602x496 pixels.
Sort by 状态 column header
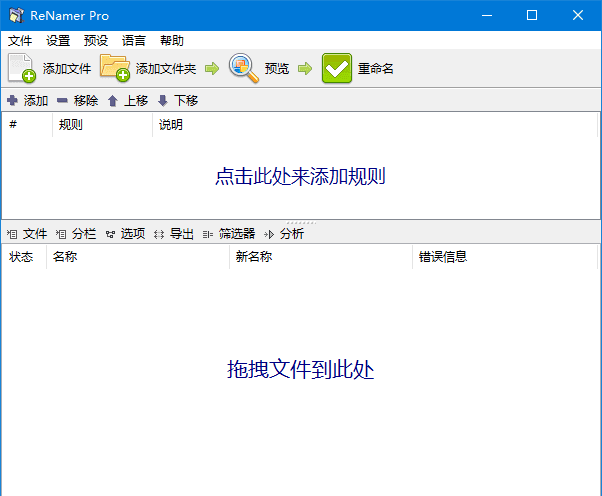click(24, 256)
